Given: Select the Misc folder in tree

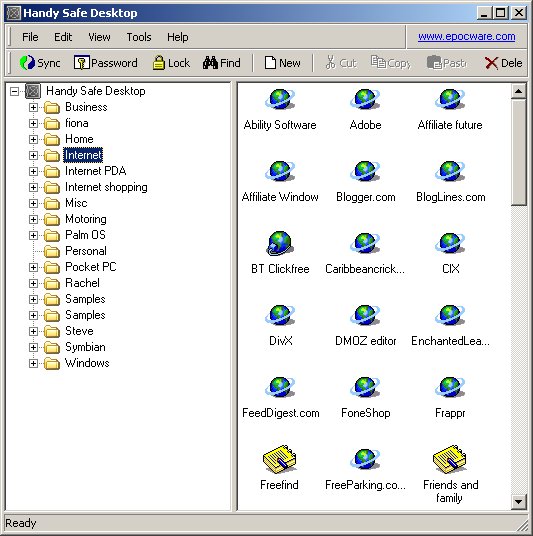Looking at the screenshot, I should (76, 203).
